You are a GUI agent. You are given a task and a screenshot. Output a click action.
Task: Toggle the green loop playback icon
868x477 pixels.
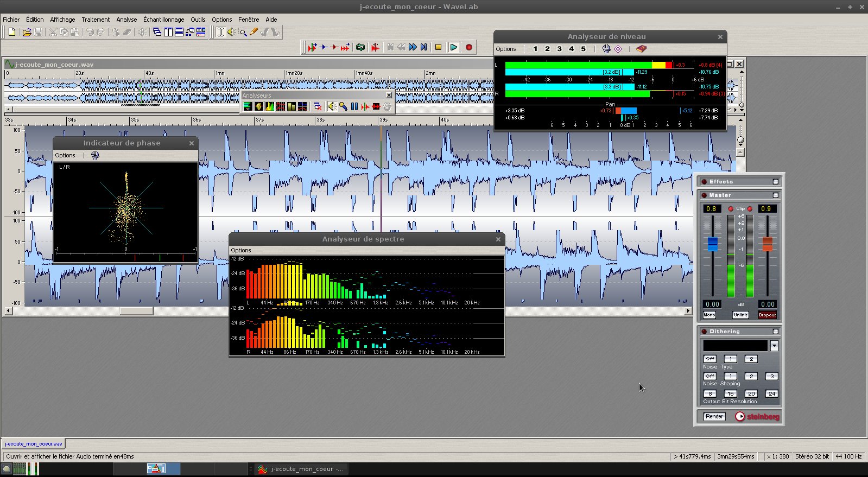[x=360, y=47]
